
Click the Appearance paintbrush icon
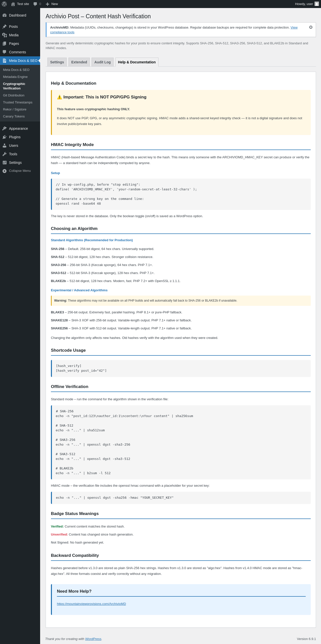point(5,128)
